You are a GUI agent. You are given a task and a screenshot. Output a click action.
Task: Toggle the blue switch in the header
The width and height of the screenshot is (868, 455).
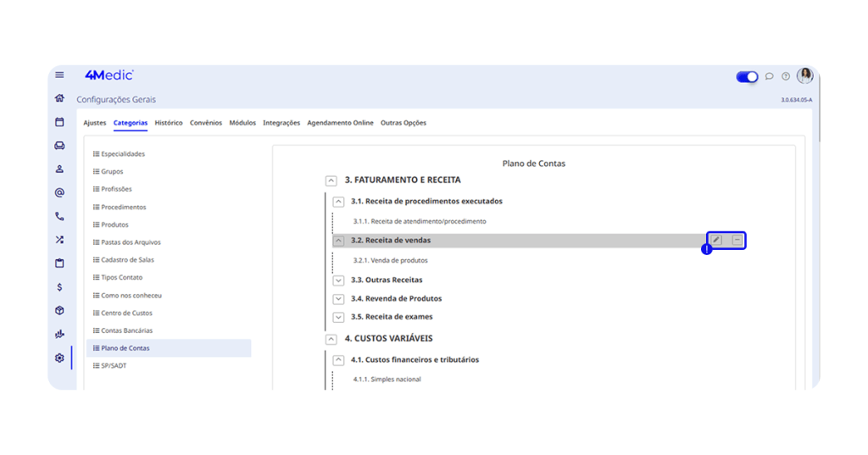pos(747,76)
